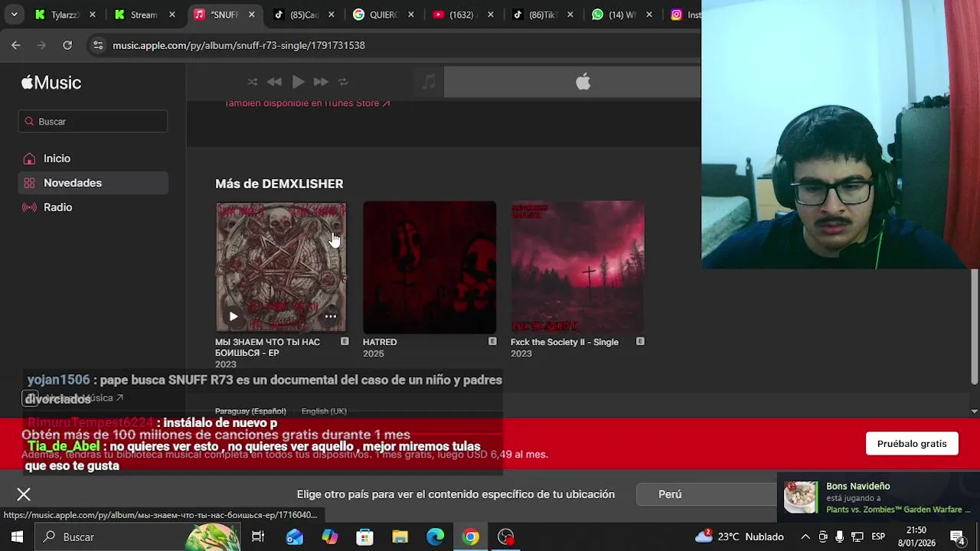Close the YouTube (1632) tab

[491, 15]
